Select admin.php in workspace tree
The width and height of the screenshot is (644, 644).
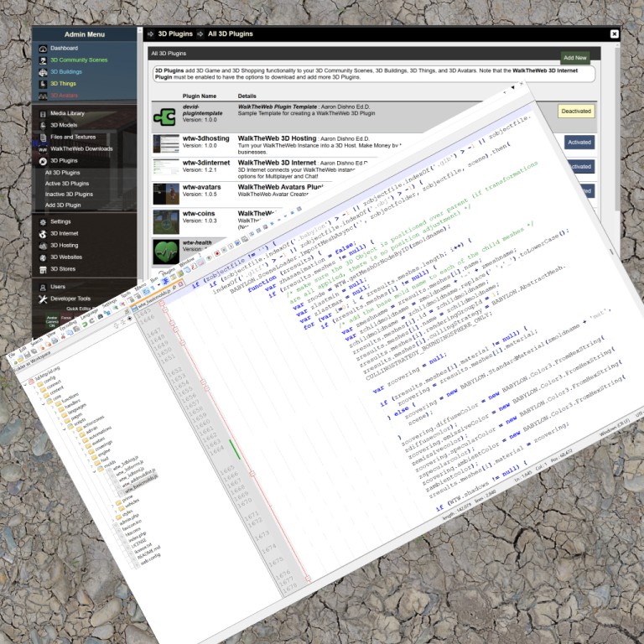click(129, 519)
